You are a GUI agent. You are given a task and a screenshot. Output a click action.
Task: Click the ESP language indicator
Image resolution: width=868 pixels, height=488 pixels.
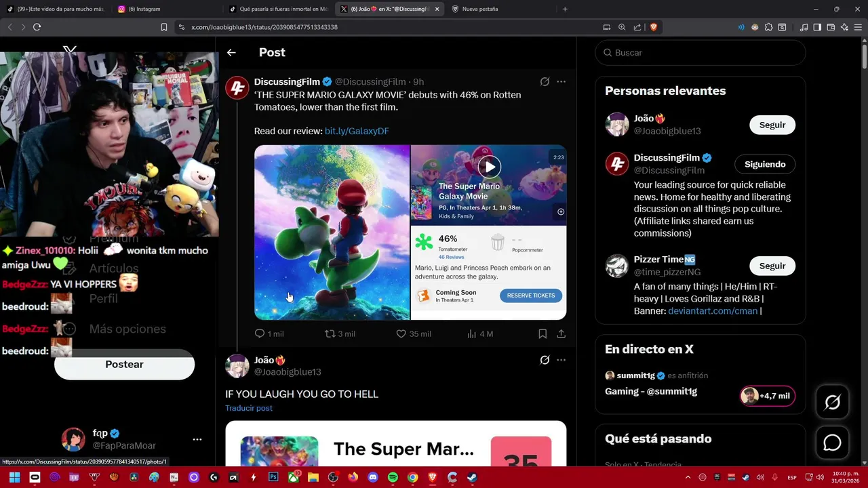coord(792,477)
